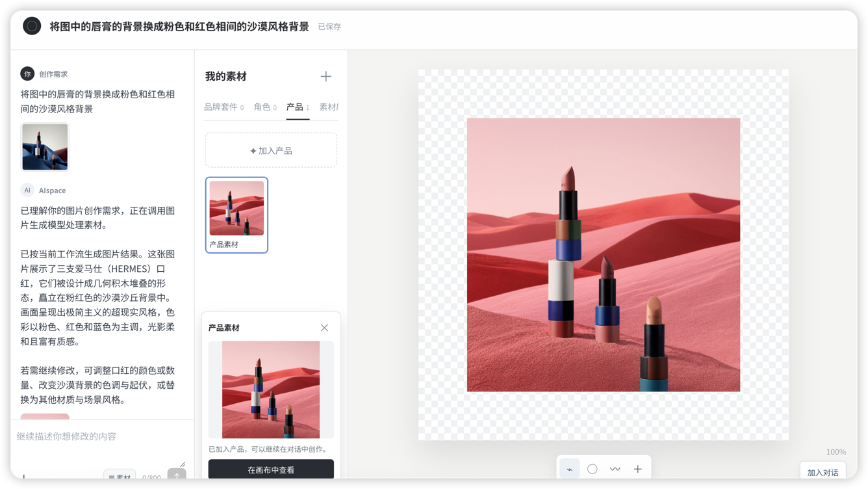868x489 pixels.
Task: Click the project title in the header
Action: (179, 27)
